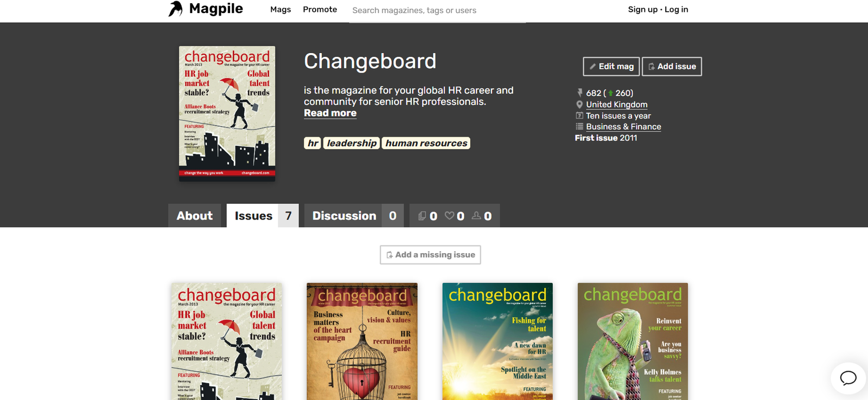Screen dimensions: 868x400
Task: Select the human resources tag
Action: [426, 143]
